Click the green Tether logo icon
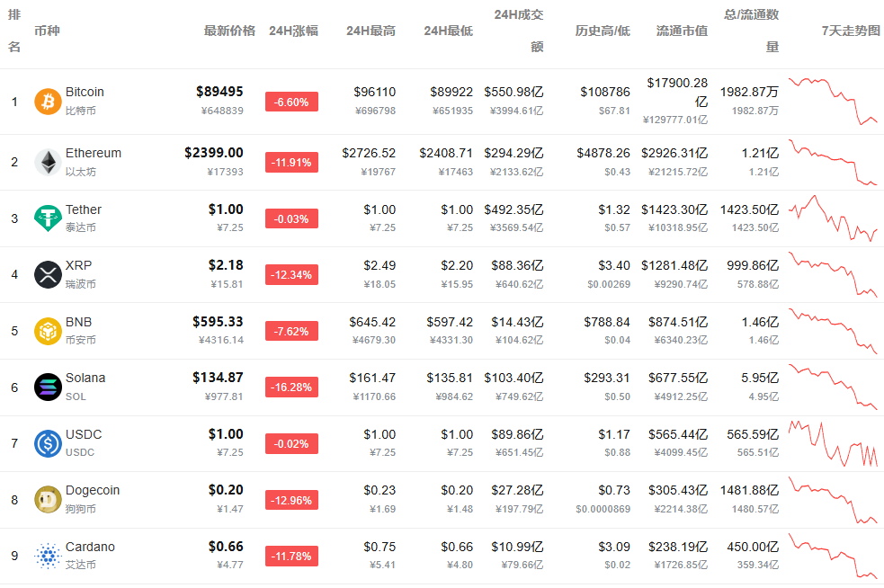Image resolution: width=884 pixels, height=588 pixels. 48,218
